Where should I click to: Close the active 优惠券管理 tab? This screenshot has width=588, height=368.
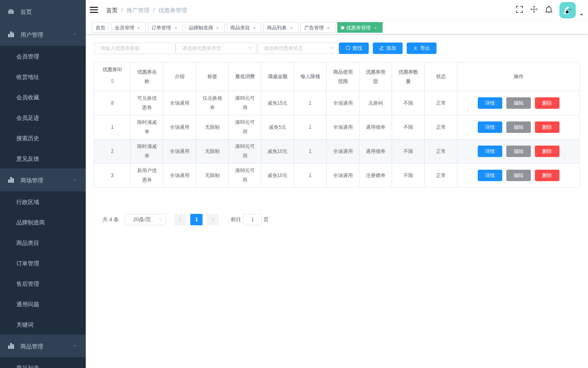click(376, 28)
